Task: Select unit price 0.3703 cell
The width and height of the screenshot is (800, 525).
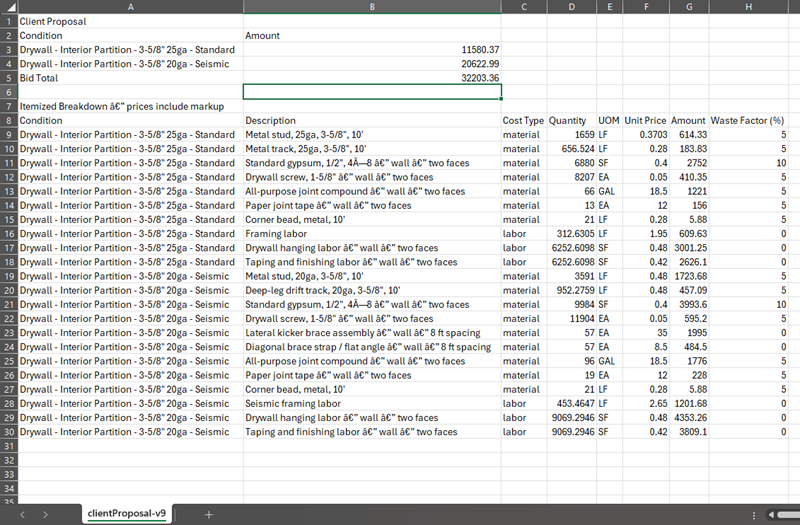Action: tap(646, 135)
